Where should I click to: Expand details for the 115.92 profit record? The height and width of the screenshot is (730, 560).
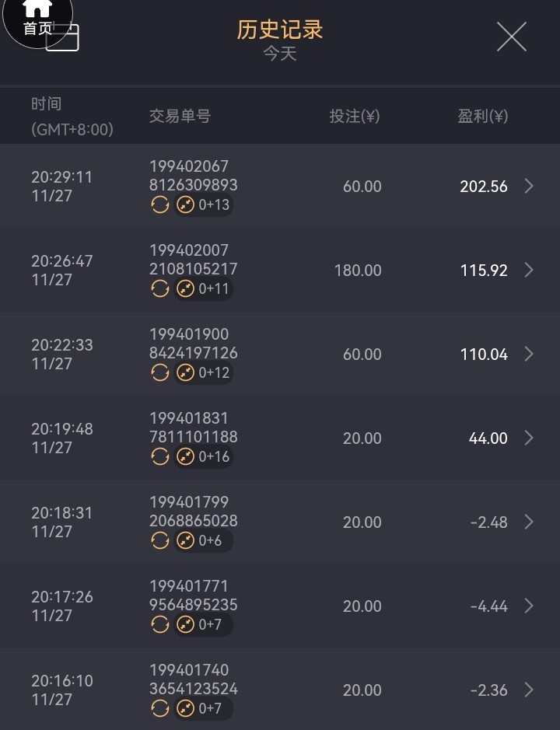pos(529,270)
